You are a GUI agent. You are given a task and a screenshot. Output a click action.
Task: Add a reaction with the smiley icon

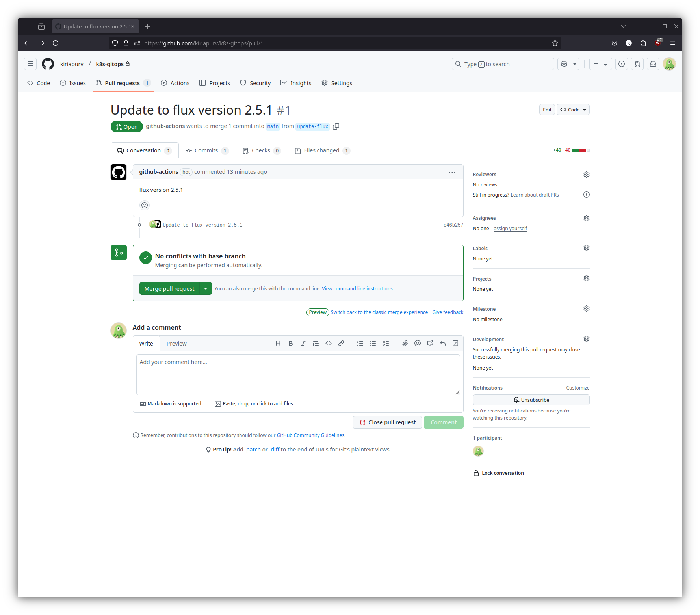145,205
